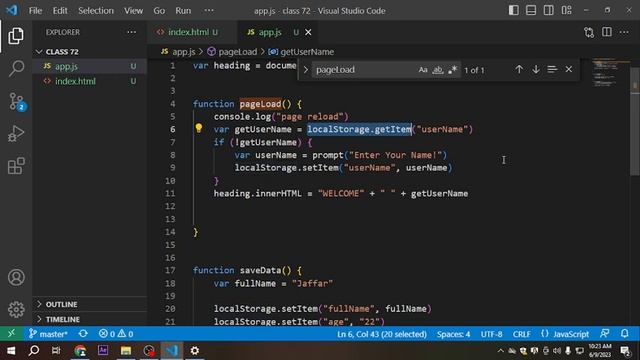This screenshot has height=360, width=640.
Task: Open Customize Layout icon in title bar
Action: pyautogui.click(x=567, y=10)
